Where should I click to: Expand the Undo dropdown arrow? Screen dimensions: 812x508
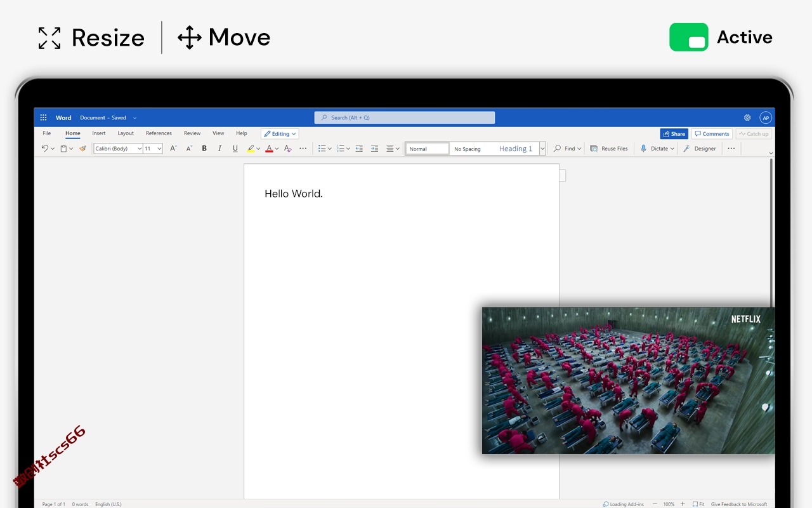53,149
